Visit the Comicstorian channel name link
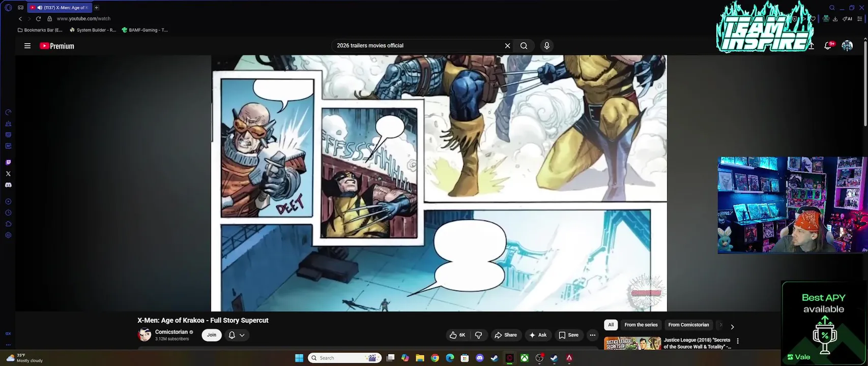Screen dimensions: 868x366 pos(171,332)
